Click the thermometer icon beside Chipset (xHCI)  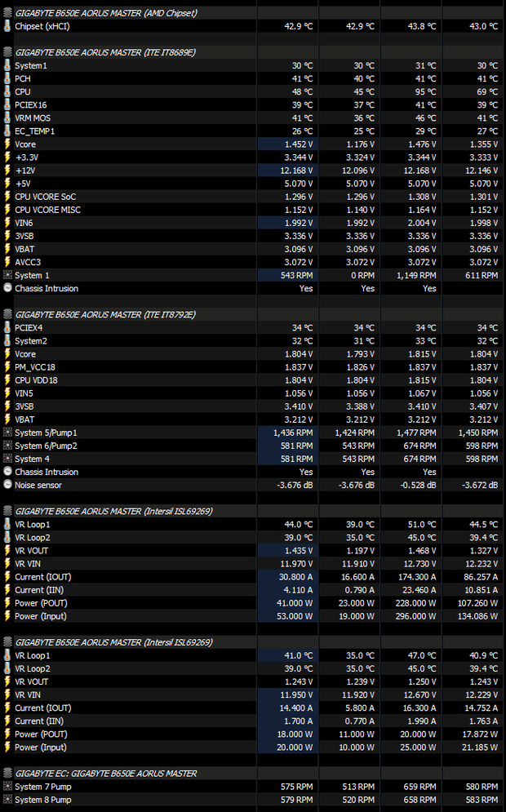coord(7,26)
